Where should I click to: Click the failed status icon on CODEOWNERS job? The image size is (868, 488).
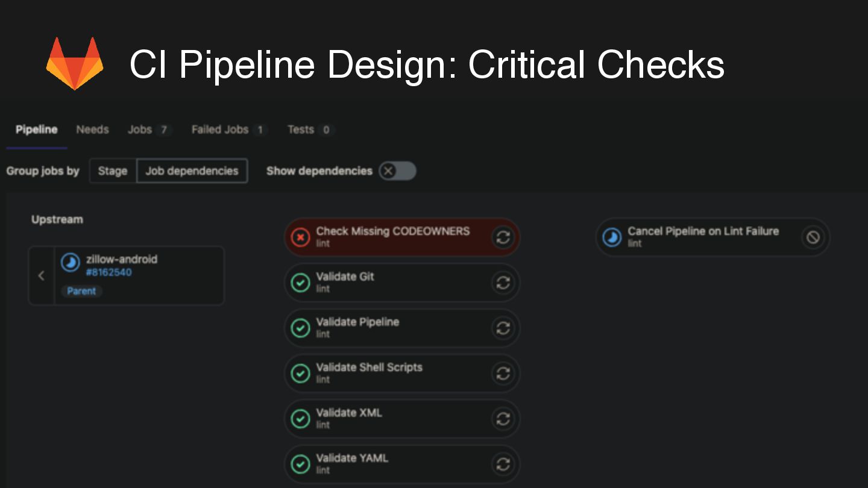click(300, 237)
